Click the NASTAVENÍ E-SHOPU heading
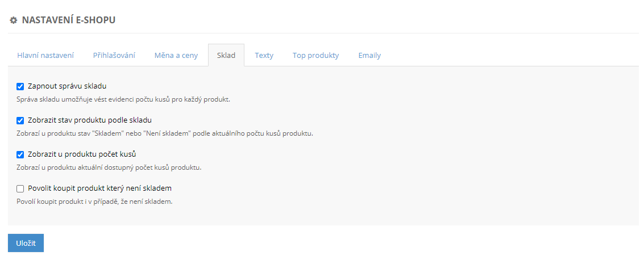Viewport: 644px width, 260px height. (x=68, y=20)
